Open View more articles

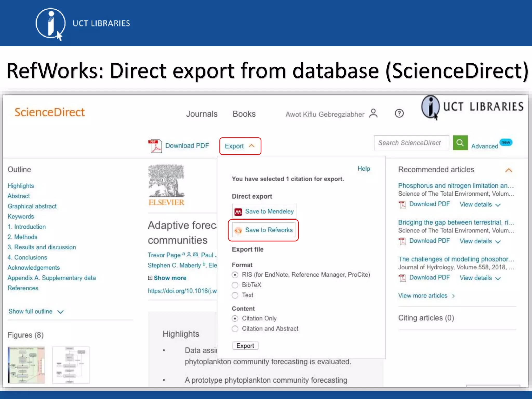426,296
